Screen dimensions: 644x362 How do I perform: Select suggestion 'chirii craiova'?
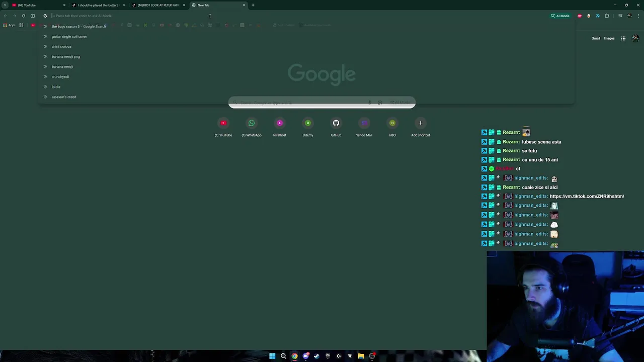coord(306,46)
